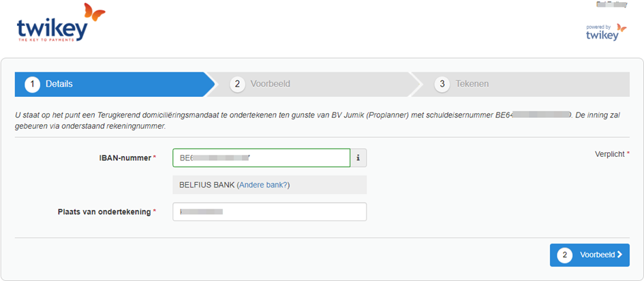Click the info icon beside the IBAN field
Image resolution: width=644 pixels, height=281 pixels.
[358, 158]
